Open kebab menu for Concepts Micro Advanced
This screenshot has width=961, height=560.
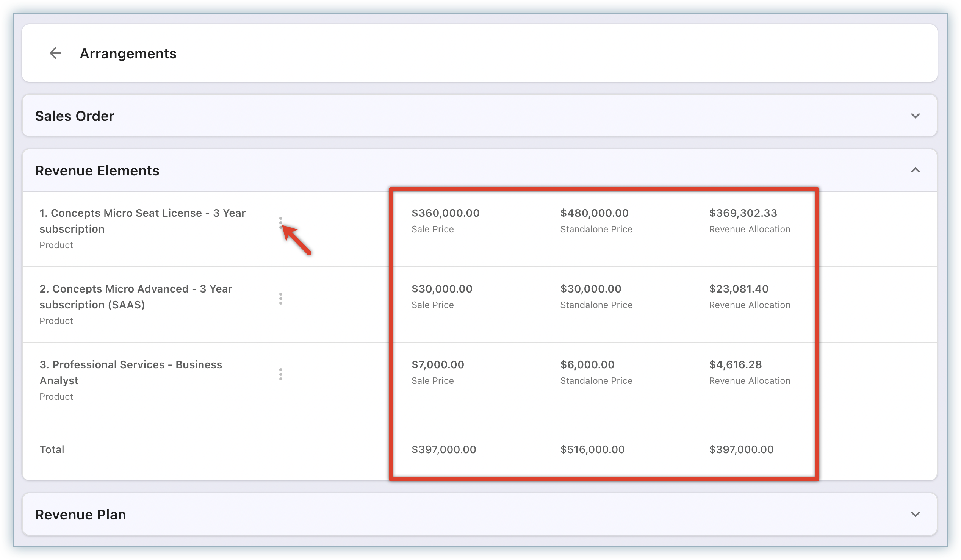tap(281, 299)
